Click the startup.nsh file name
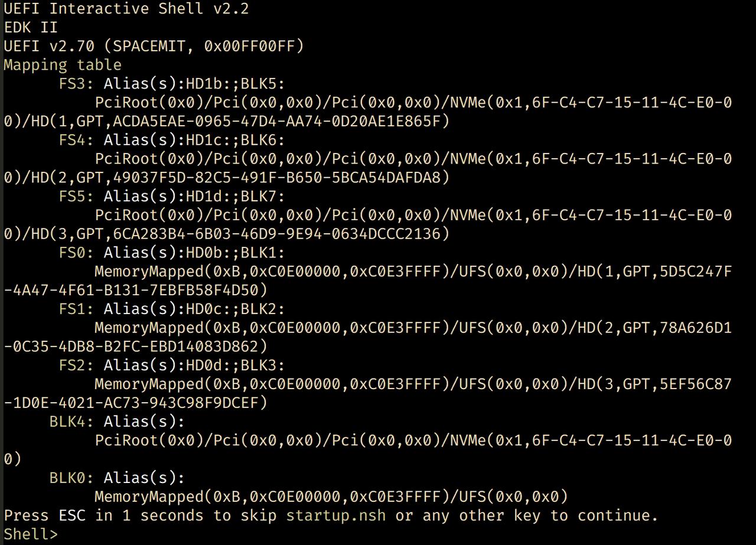Viewport: 756px width, 545px height. click(x=336, y=515)
